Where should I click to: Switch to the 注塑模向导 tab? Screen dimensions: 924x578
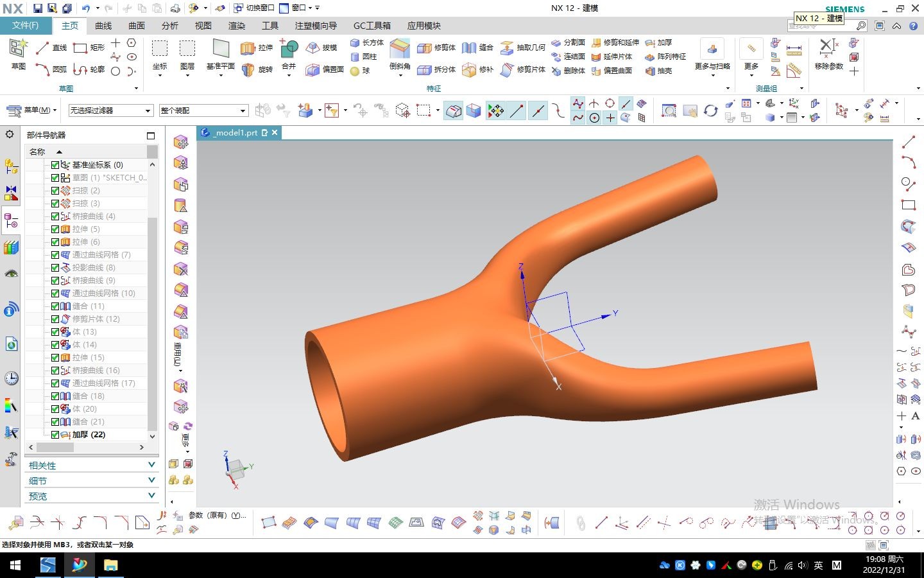point(316,26)
